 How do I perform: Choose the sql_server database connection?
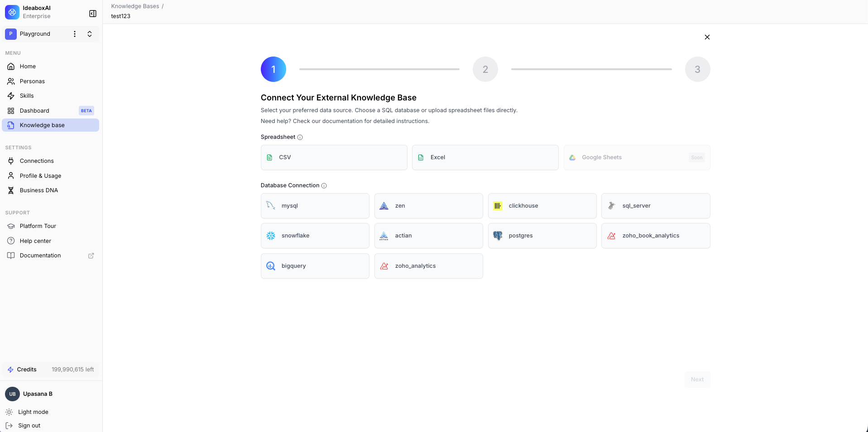[x=656, y=206]
